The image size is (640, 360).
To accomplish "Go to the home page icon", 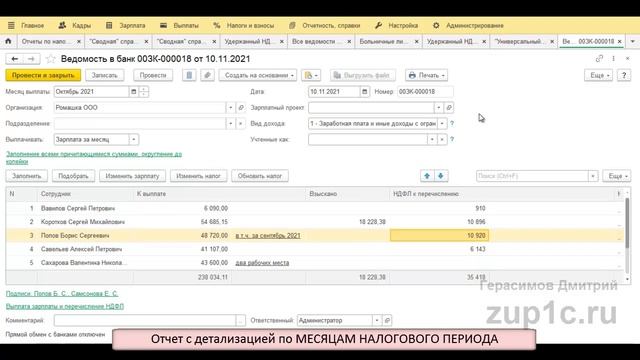I will pyautogui.click(x=8, y=41).
